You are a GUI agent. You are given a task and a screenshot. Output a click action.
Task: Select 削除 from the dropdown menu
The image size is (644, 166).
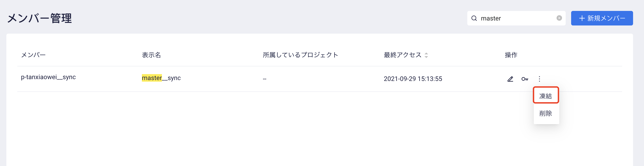546,113
